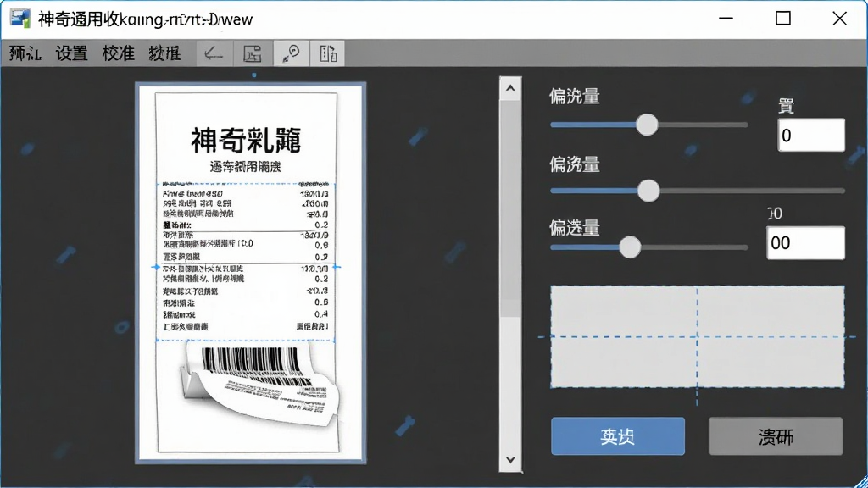Screen dimensions: 868x488
Task: Click the back arrow toolbar icon
Action: click(x=214, y=53)
